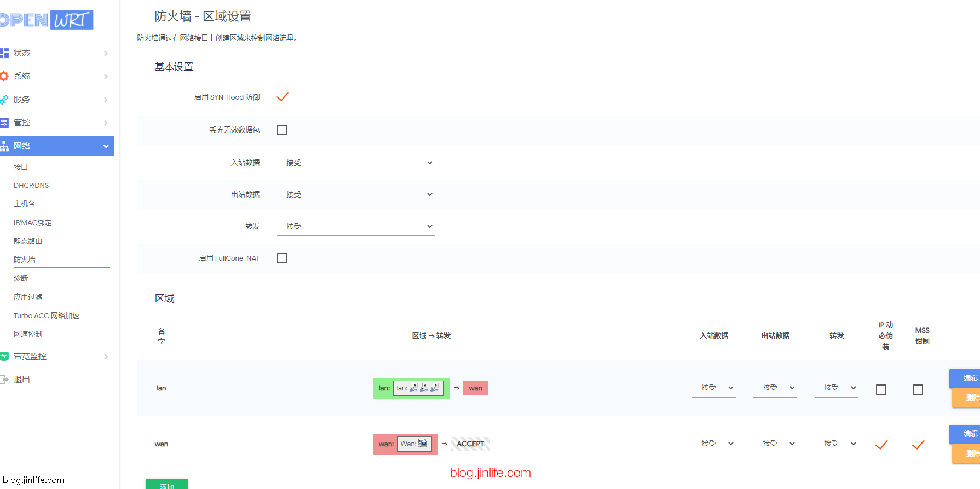
Task: Click the Wan interface icon in wan zone
Action: click(423, 444)
